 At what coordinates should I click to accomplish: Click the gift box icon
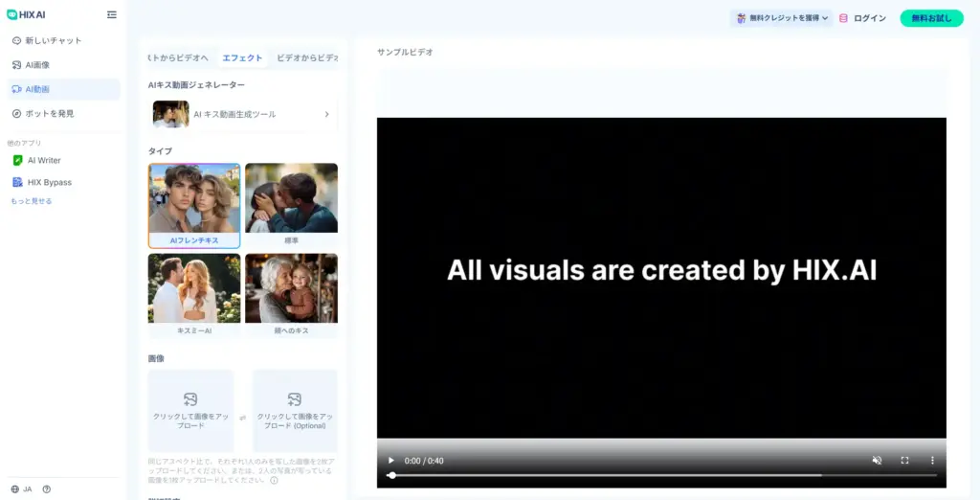(742, 18)
